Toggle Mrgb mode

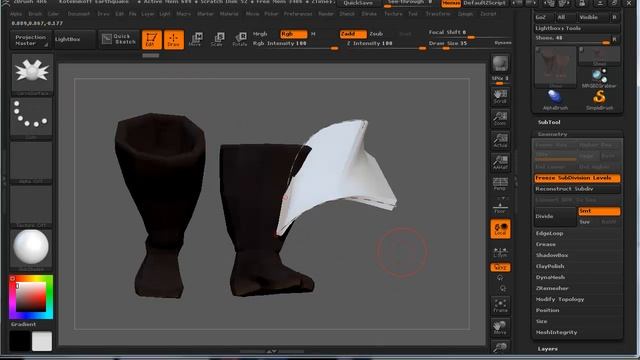pyautogui.click(x=260, y=34)
